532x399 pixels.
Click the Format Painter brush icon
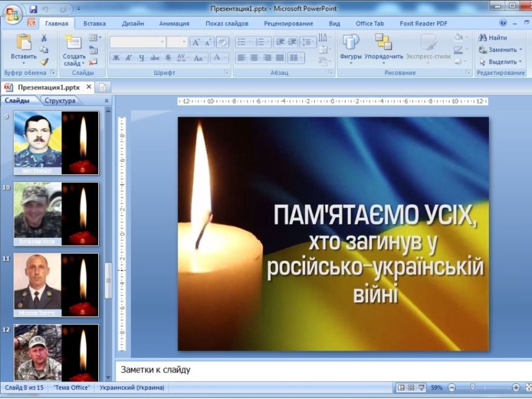coord(44,62)
